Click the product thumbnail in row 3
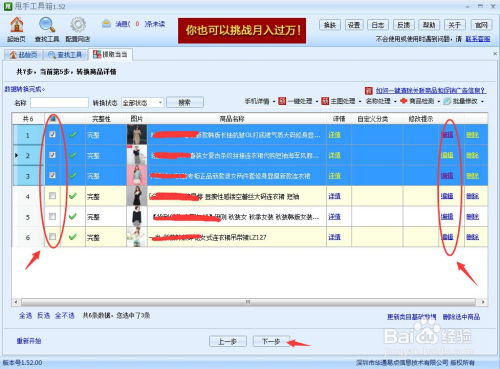 [137, 175]
